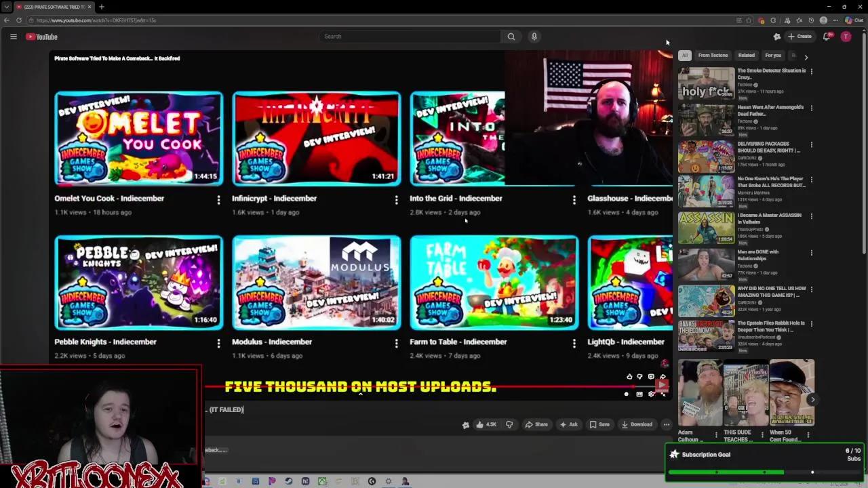Image resolution: width=868 pixels, height=488 pixels.
Task: Open the Xbox app from the taskbar
Action: click(322, 481)
